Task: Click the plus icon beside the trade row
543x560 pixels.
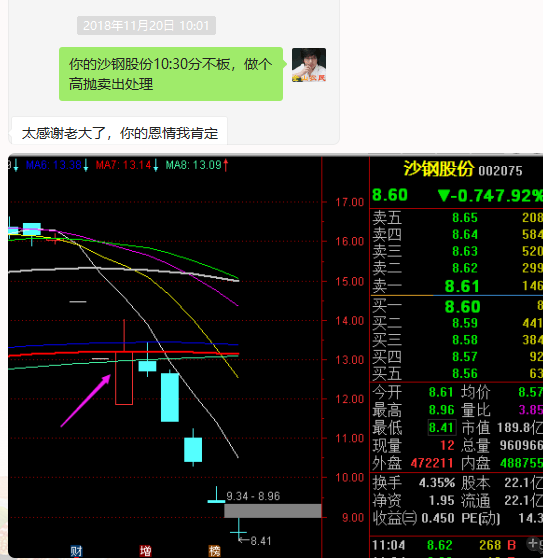Action: coord(535,544)
